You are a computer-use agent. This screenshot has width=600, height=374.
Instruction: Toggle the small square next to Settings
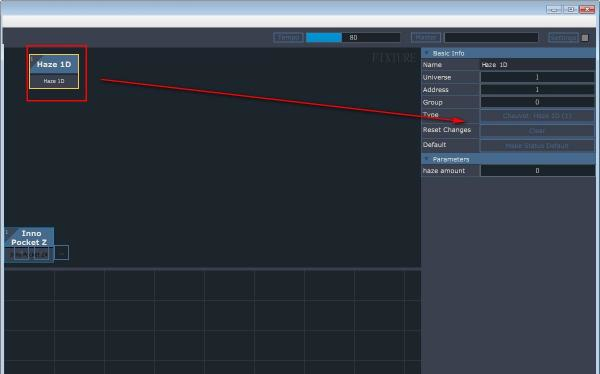pyautogui.click(x=585, y=38)
